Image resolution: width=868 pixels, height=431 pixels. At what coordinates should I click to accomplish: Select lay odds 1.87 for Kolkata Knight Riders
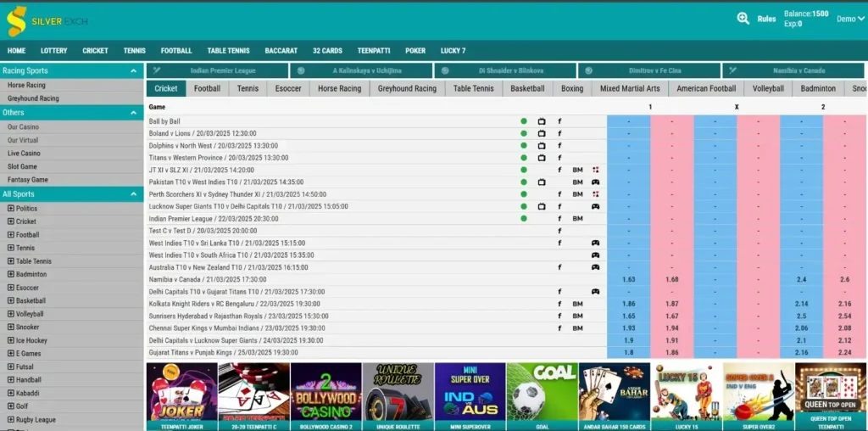(672, 304)
